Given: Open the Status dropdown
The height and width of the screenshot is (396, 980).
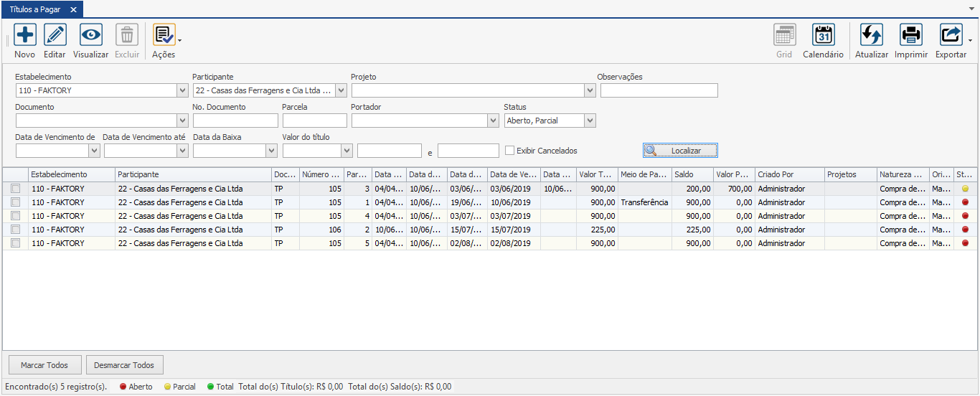Looking at the screenshot, I should [590, 121].
